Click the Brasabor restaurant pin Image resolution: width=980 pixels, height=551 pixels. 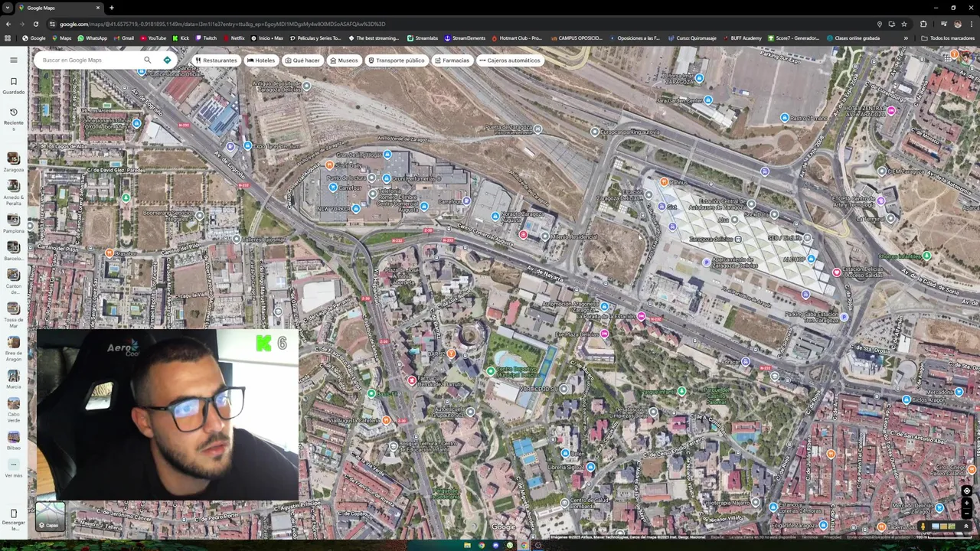[x=109, y=253]
